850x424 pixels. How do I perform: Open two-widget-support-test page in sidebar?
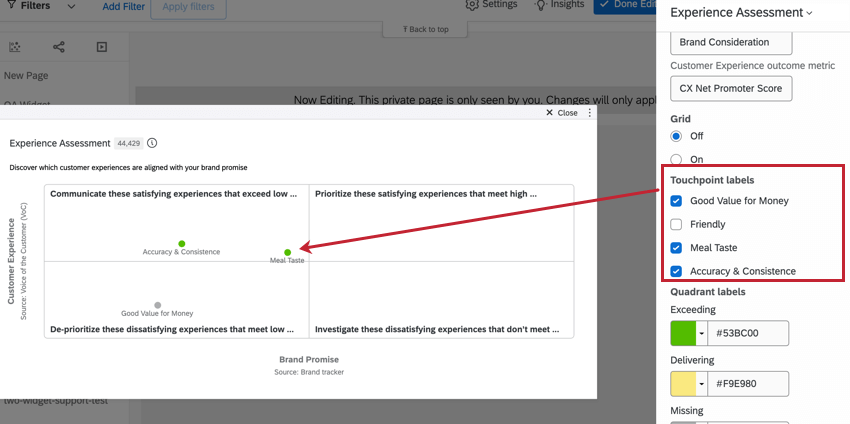coord(54,401)
